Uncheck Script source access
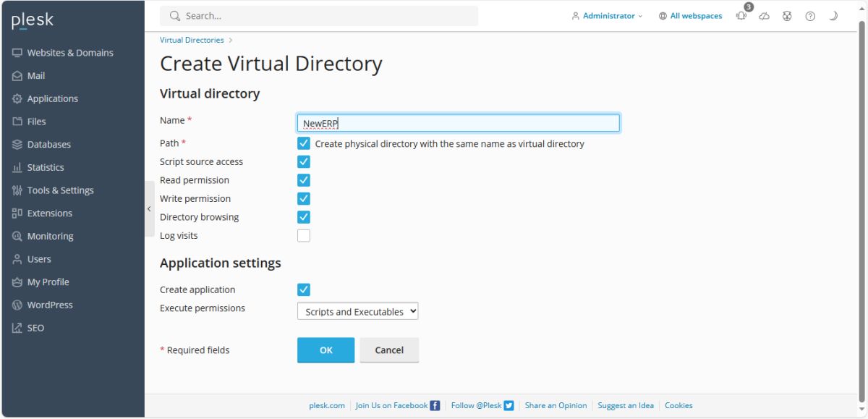Viewport: 868px width, 419px height. (304, 161)
